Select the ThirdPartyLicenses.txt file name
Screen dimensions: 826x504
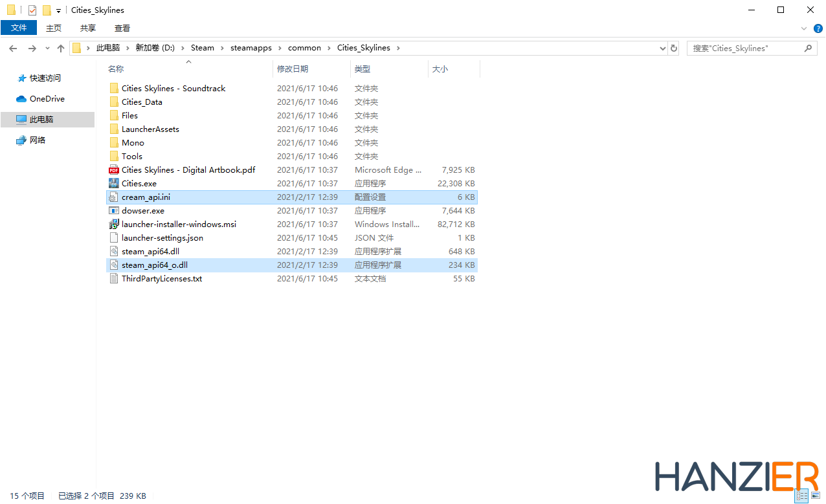162,278
